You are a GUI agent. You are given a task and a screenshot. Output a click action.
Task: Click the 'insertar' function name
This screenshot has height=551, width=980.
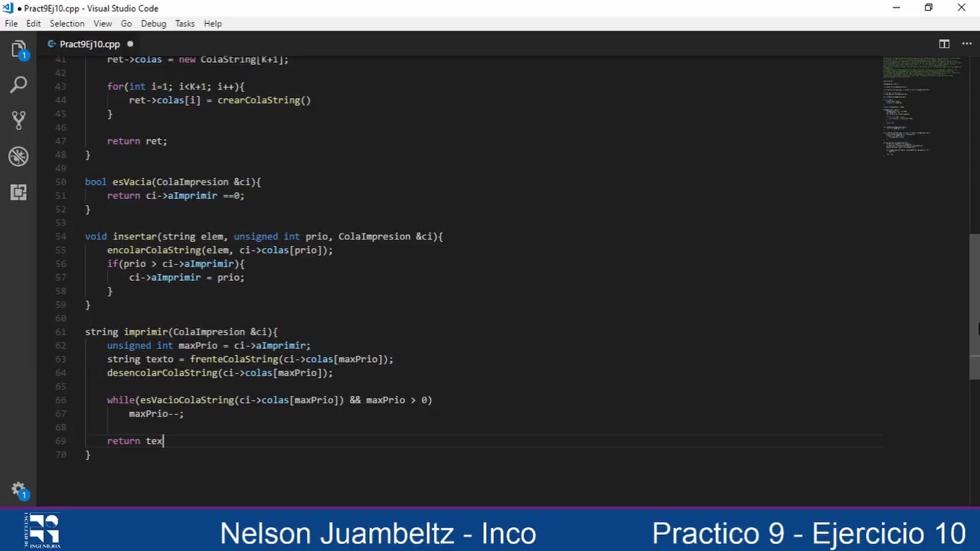coord(135,236)
